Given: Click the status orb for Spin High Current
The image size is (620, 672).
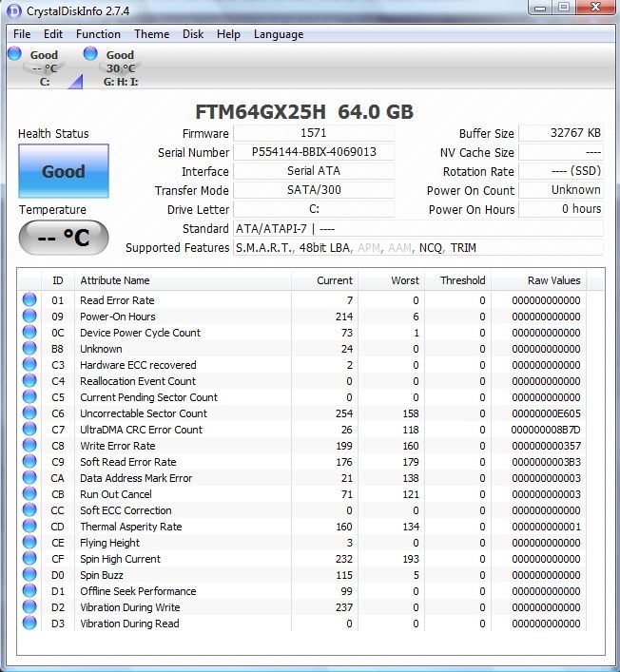Looking at the screenshot, I should point(29,558).
